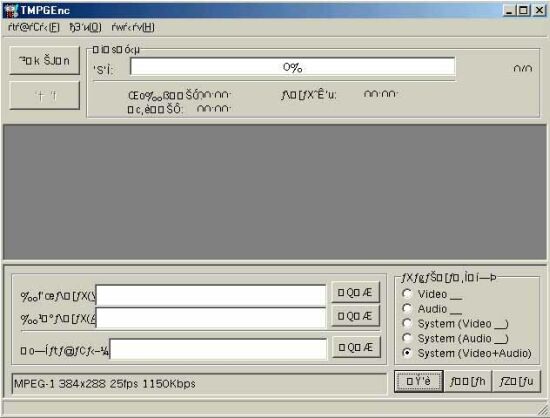Click the rightmost bottom button ending in fu
This screenshot has width=550, height=418.
pos(516,381)
